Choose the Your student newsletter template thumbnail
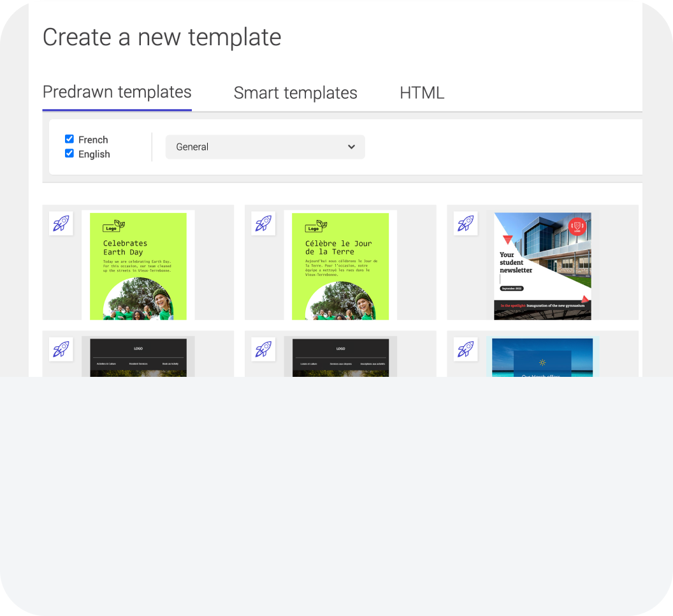This screenshot has width=673, height=616. tap(542, 266)
